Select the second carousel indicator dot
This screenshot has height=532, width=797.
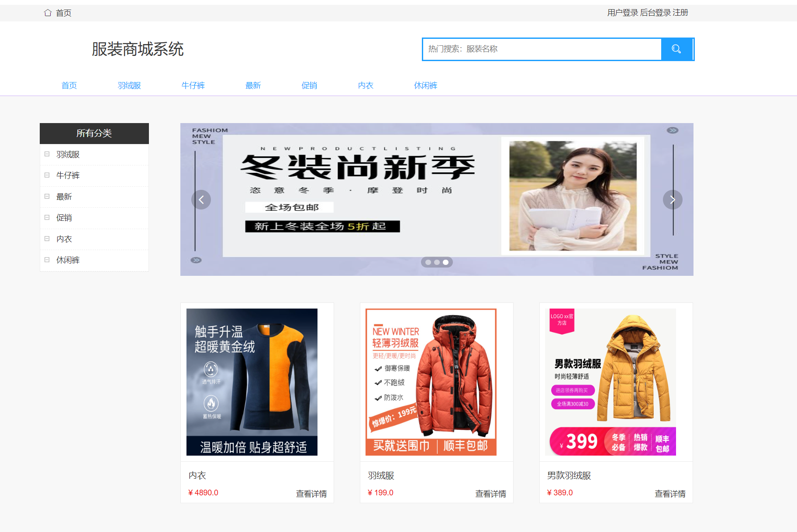point(437,262)
